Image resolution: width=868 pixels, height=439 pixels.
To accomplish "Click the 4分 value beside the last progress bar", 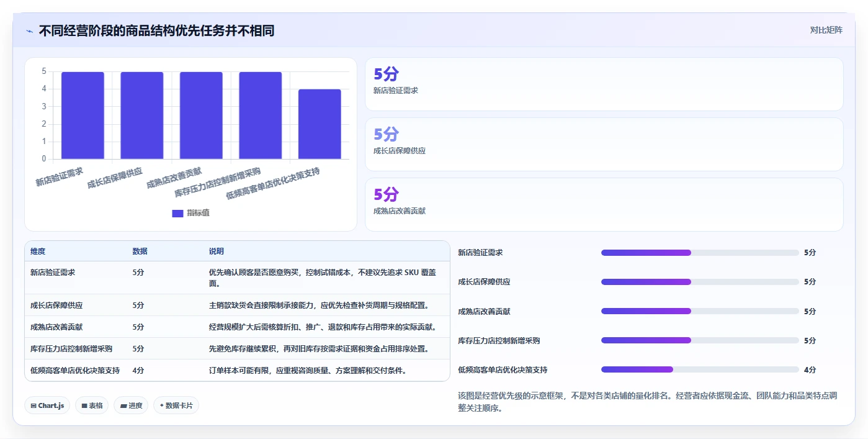I will coord(810,370).
